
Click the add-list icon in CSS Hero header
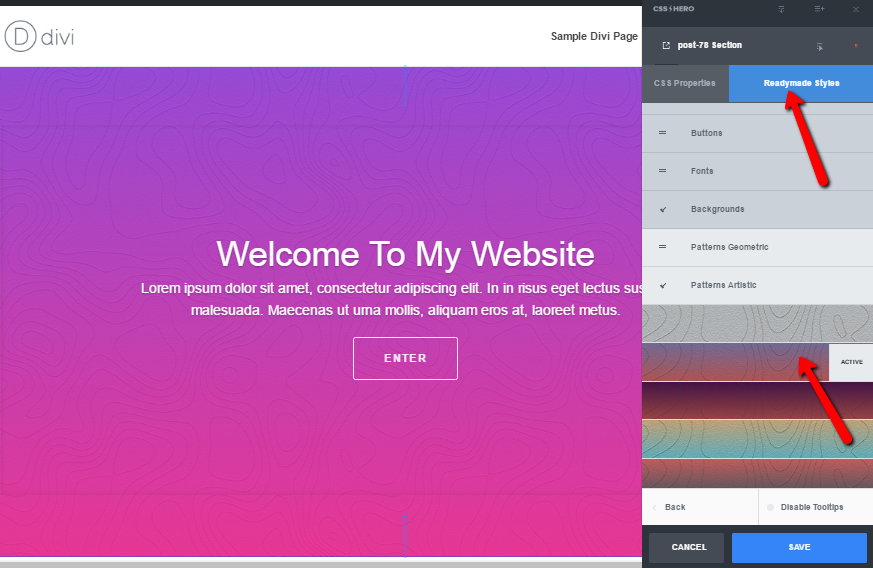(819, 9)
